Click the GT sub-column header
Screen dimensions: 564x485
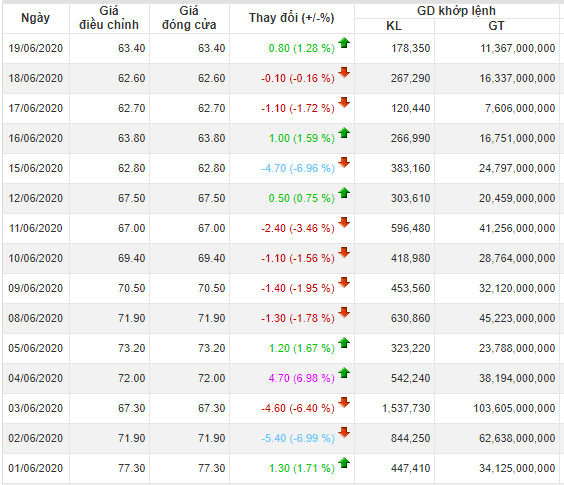(x=496, y=26)
